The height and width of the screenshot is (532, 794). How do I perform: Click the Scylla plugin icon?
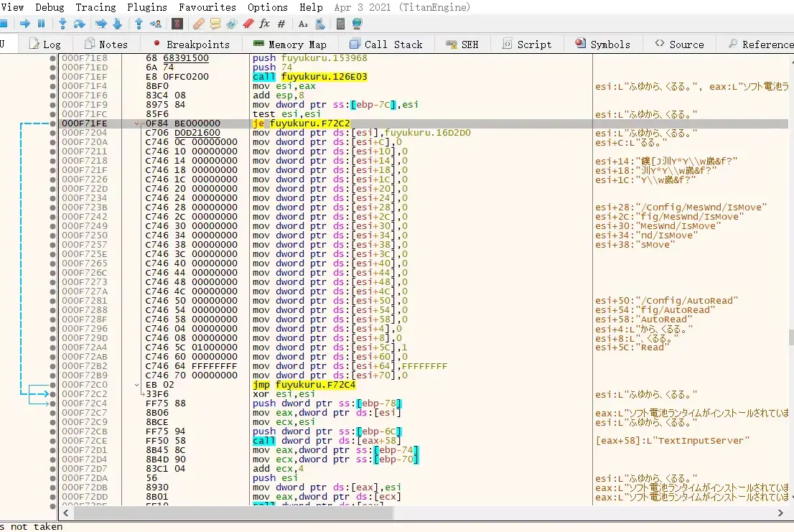[177, 23]
